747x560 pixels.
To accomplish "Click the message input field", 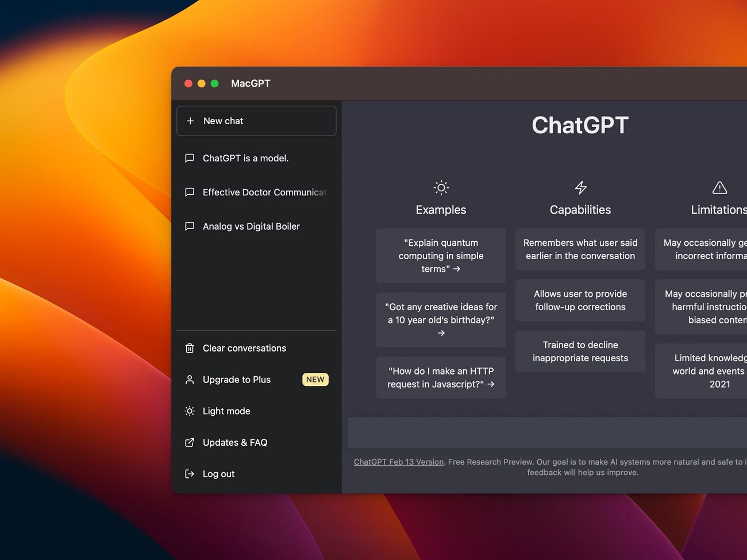I will [x=547, y=432].
